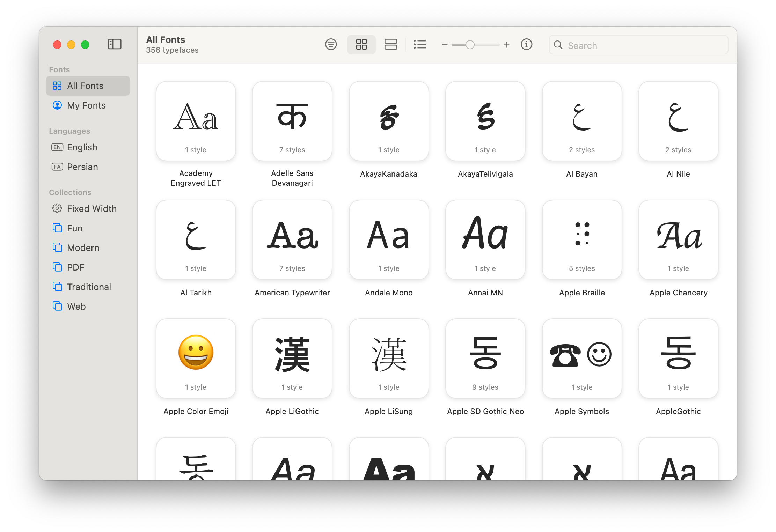
Task: Select the Apple Color Emoji font tile
Action: coord(196,359)
